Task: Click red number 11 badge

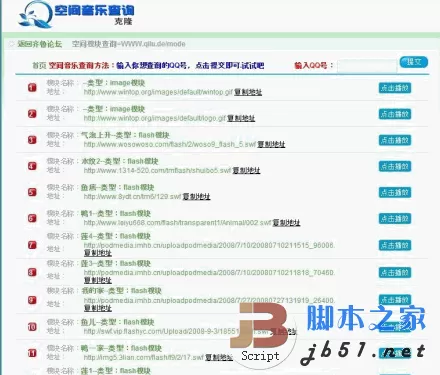Action: click(x=32, y=353)
